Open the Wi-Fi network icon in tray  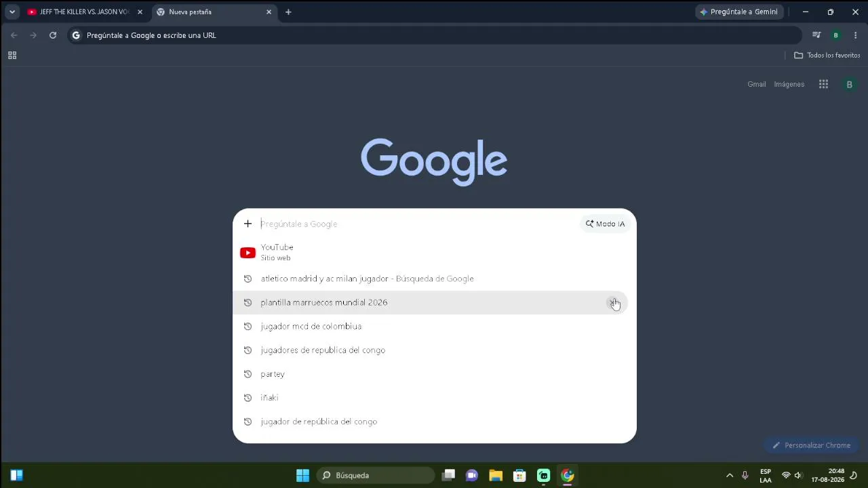tap(786, 475)
